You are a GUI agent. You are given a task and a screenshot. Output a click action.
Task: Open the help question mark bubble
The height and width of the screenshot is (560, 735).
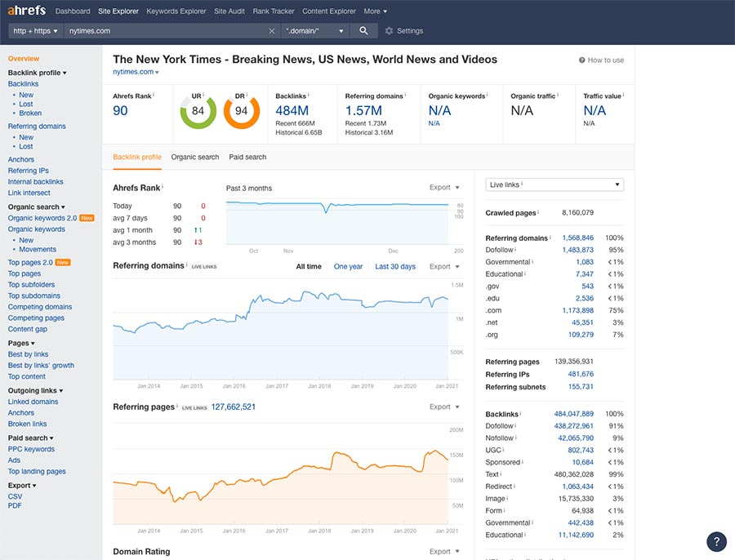tap(716, 542)
